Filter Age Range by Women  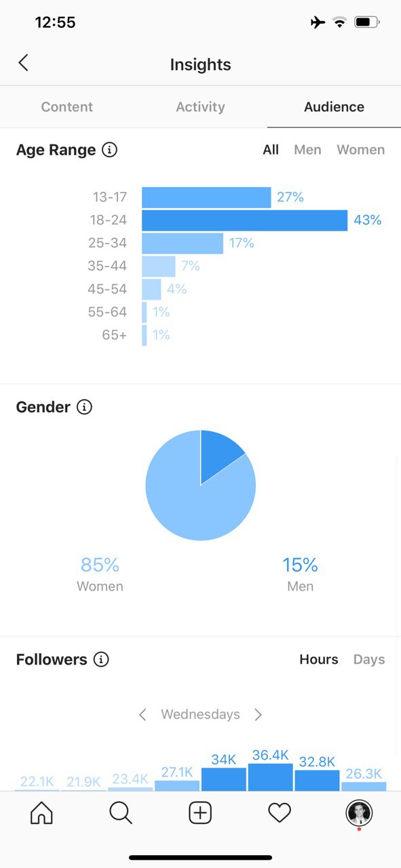pos(360,150)
